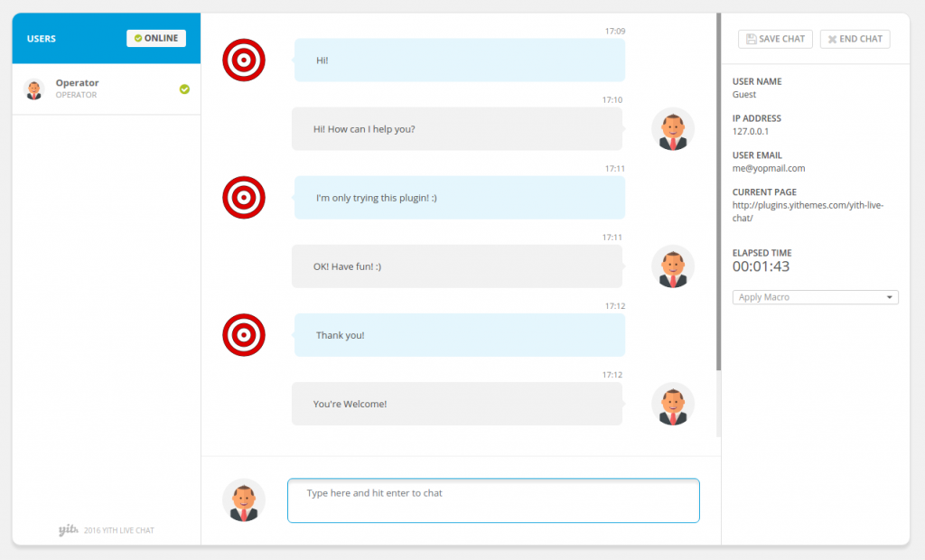Click the End Chat button
This screenshot has width=925, height=560.
coord(855,39)
